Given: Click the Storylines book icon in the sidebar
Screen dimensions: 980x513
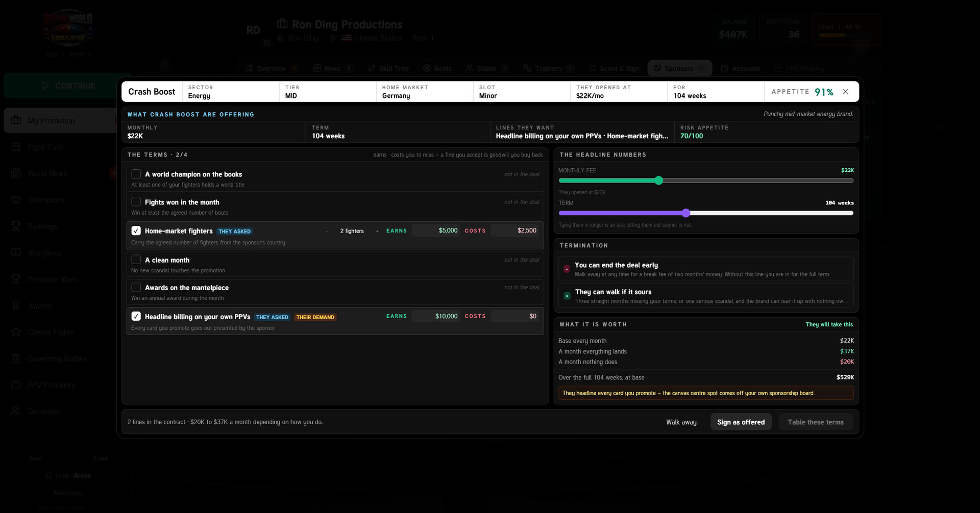Looking at the screenshot, I should [16, 252].
